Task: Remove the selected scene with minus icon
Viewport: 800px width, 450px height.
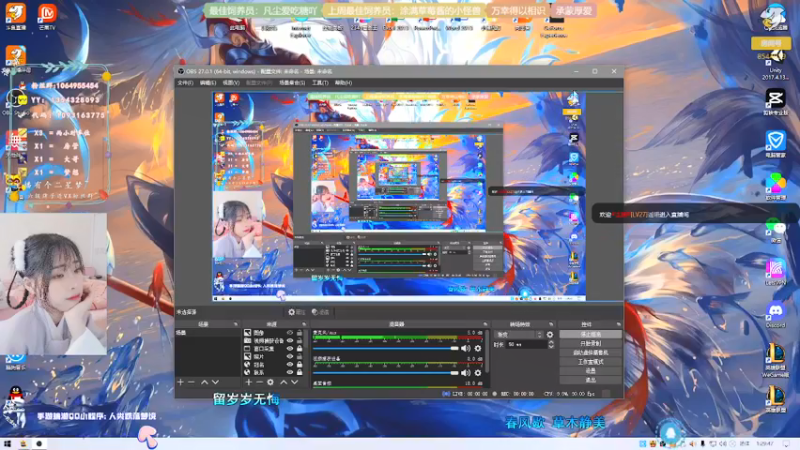Action: click(191, 382)
